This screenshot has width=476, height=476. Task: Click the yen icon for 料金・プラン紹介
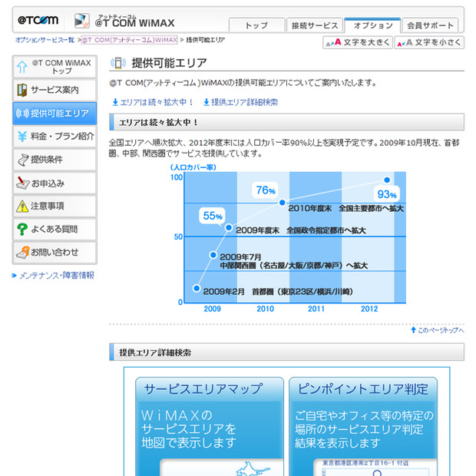tap(22, 137)
